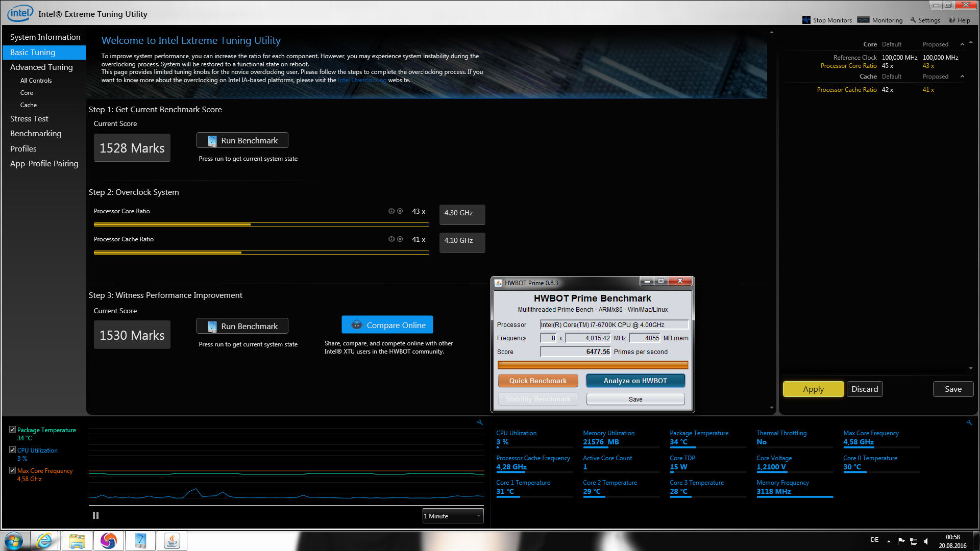Viewport: 980px width, 551px height.
Task: Click the Action Center flag tray icon
Action: point(901,541)
